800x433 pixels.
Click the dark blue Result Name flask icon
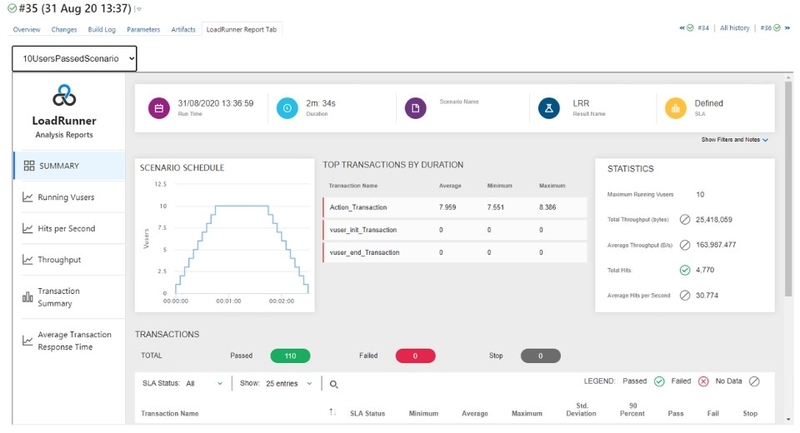(x=549, y=108)
